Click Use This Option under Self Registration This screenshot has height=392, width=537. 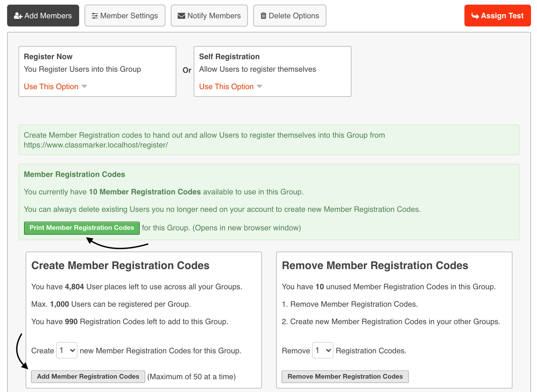coord(226,86)
